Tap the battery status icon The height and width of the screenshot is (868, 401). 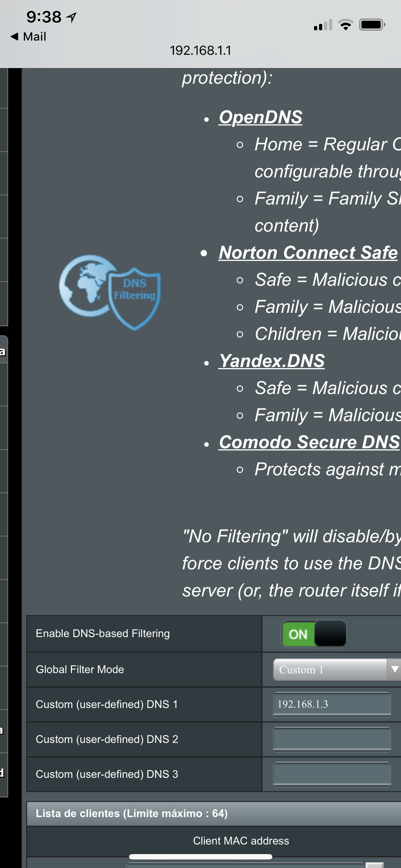pos(372,25)
